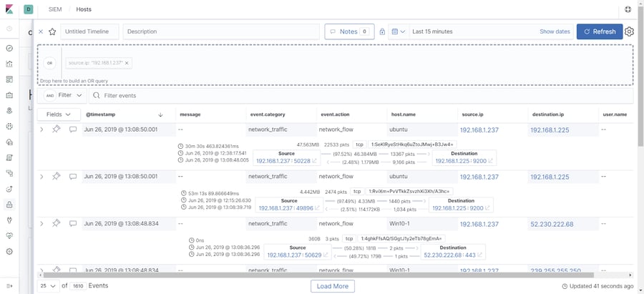
Task: Star the Untitled Timeline as favorite
Action: [x=52, y=31]
